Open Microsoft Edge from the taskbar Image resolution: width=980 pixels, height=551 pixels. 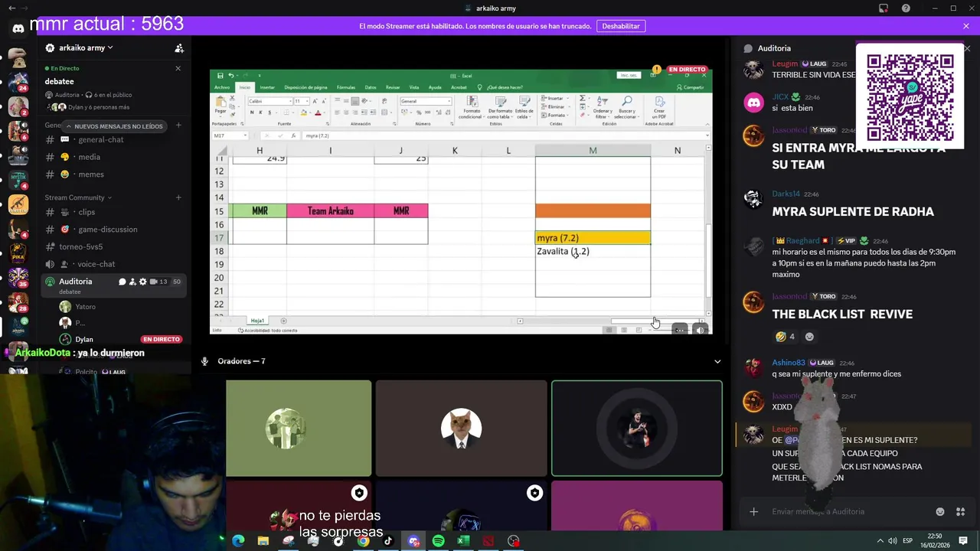pos(238,541)
